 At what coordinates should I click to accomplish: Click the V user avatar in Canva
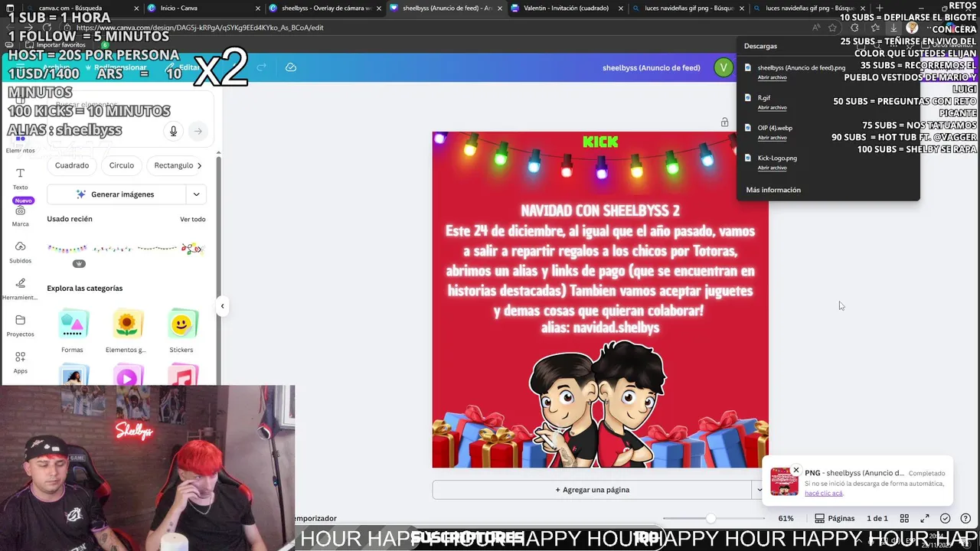[723, 67]
